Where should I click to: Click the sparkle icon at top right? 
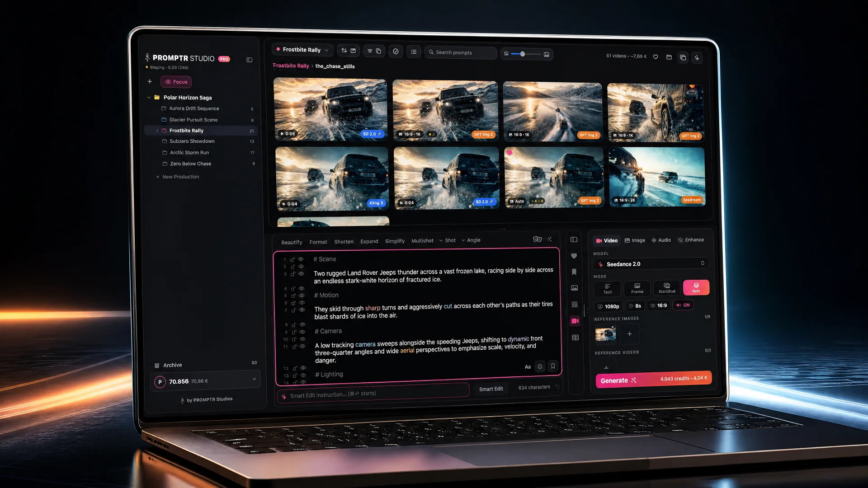697,58
